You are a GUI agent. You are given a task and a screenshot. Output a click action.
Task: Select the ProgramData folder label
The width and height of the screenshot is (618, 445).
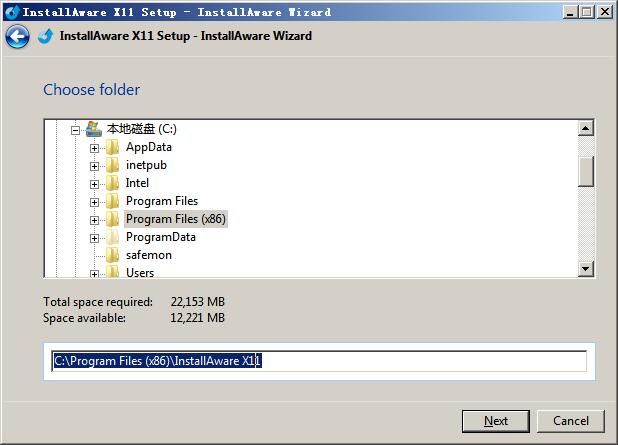(161, 237)
